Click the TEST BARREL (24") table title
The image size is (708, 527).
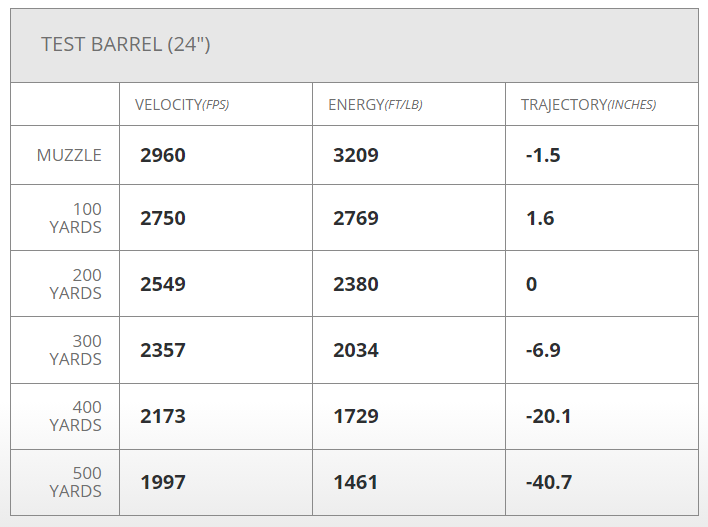(126, 45)
